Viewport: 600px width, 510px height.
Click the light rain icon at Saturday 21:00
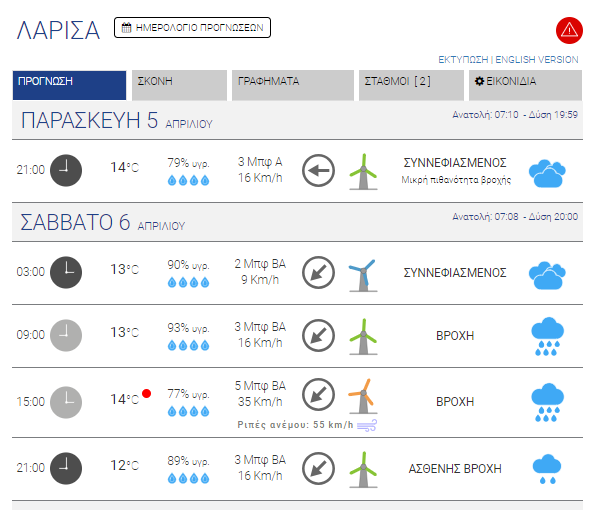(547, 469)
